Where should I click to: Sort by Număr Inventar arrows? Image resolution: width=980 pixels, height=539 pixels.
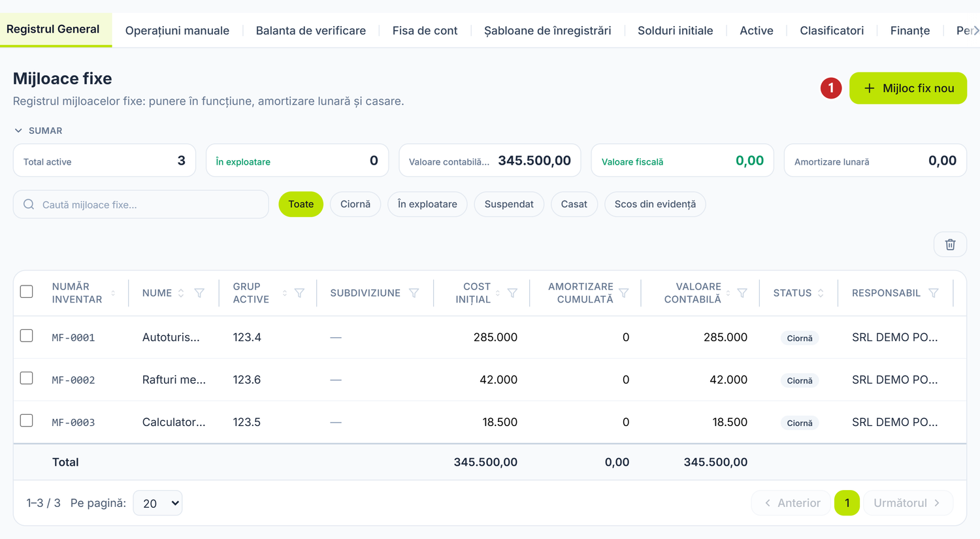(113, 293)
